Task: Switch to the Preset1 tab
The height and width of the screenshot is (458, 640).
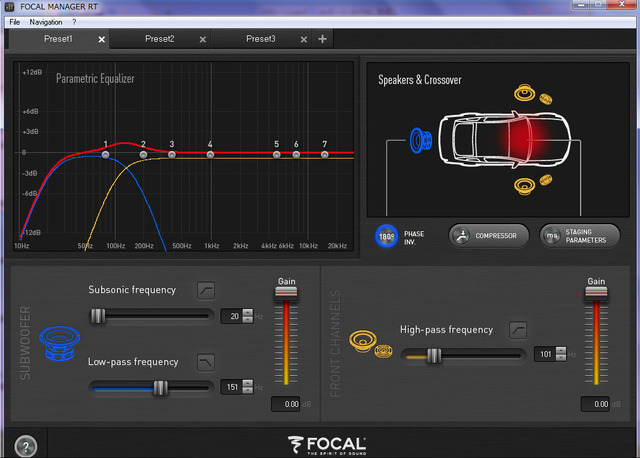Action: (58, 39)
